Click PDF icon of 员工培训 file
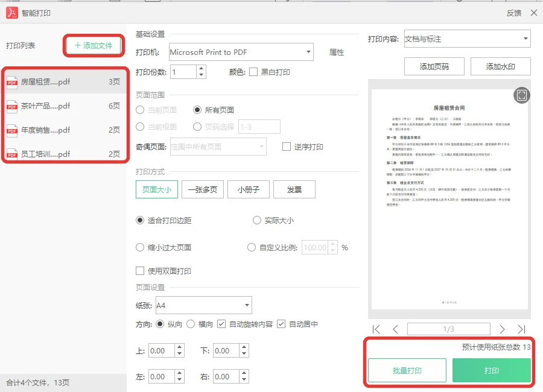The width and height of the screenshot is (543, 392). coord(12,154)
